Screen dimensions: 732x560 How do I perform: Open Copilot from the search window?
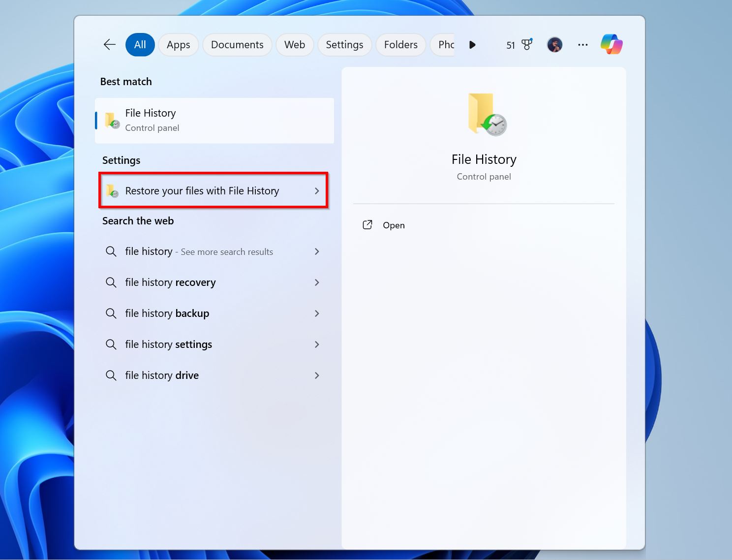[x=611, y=44]
